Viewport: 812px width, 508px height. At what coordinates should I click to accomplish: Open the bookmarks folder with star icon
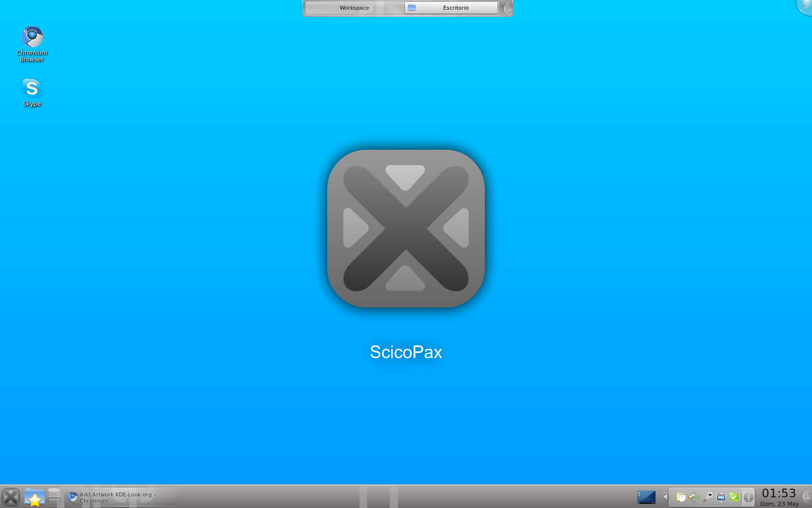[x=34, y=497]
